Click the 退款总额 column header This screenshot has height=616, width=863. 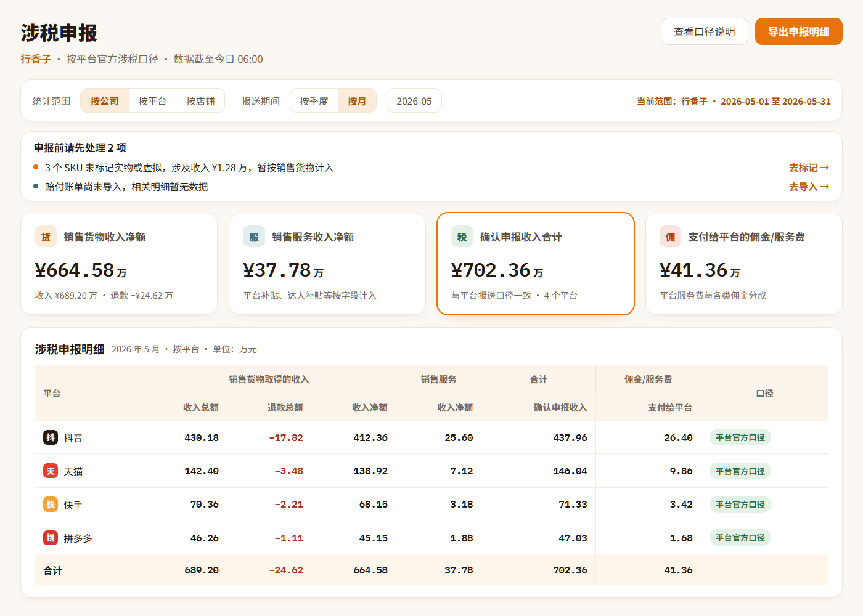tap(285, 408)
